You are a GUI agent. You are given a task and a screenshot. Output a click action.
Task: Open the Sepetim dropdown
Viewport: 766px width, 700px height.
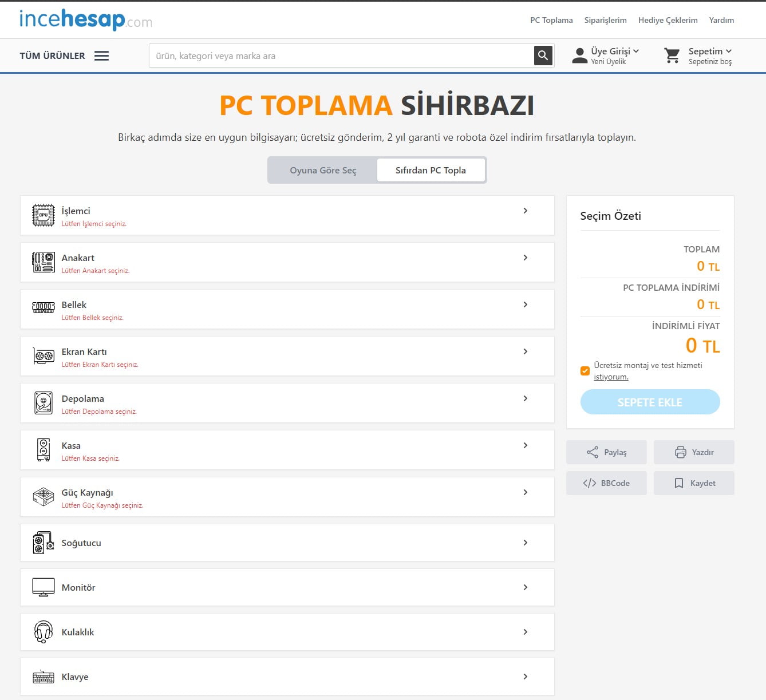click(x=707, y=51)
